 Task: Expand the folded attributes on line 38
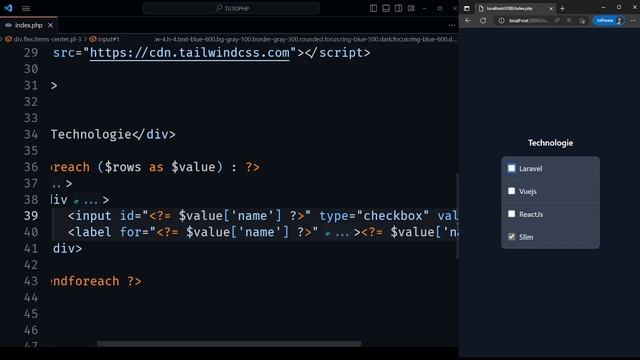(86, 200)
